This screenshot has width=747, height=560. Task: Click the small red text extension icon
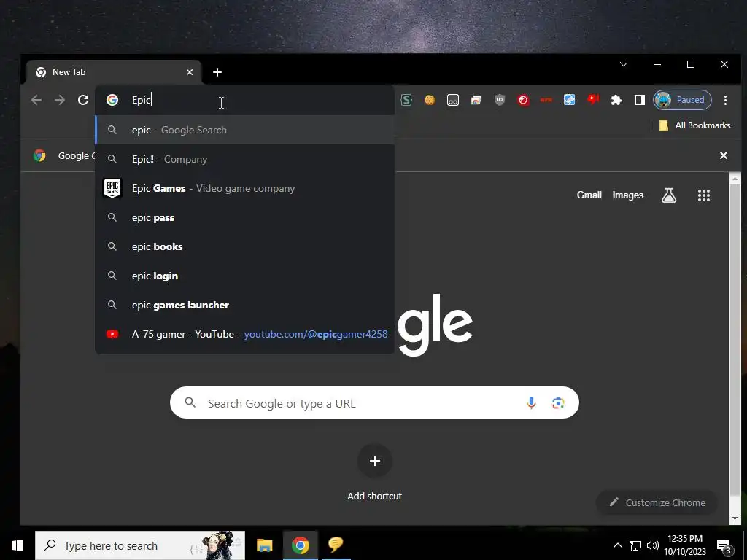click(546, 100)
